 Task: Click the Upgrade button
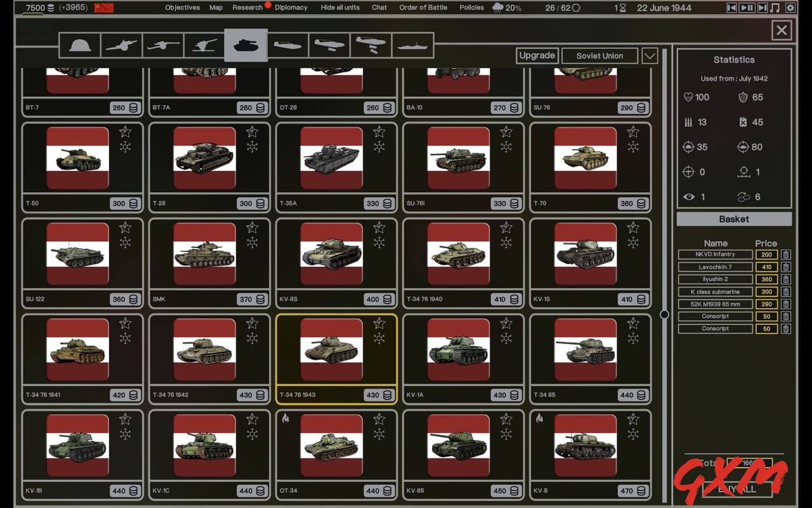click(x=537, y=55)
